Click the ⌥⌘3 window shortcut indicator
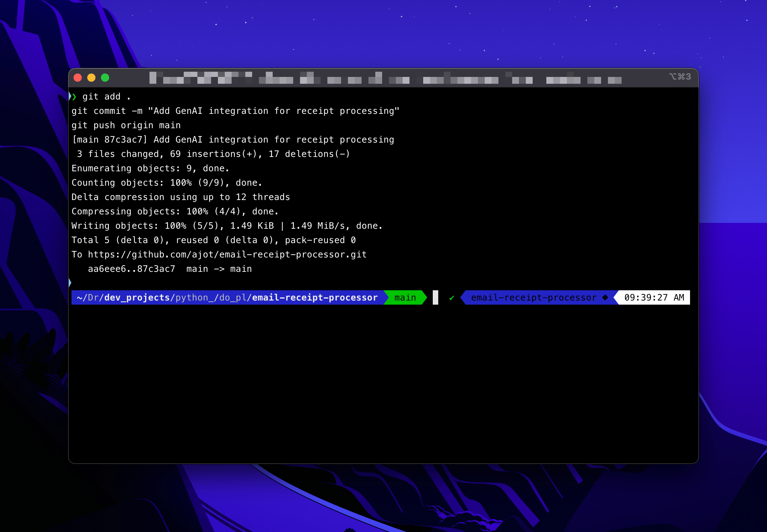 pyautogui.click(x=680, y=77)
